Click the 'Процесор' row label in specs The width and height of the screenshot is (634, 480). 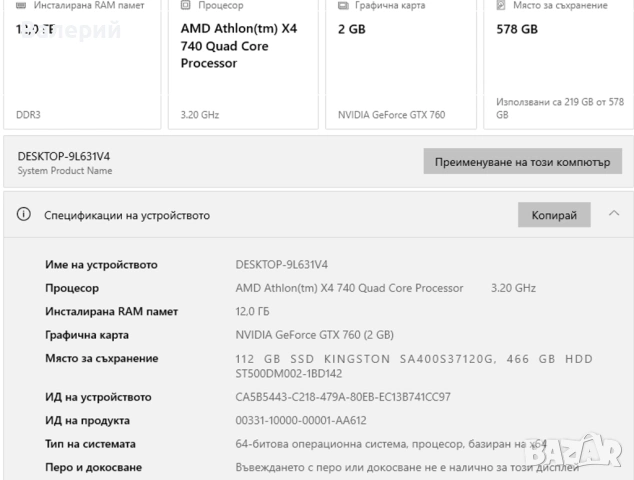pyautogui.click(x=72, y=288)
